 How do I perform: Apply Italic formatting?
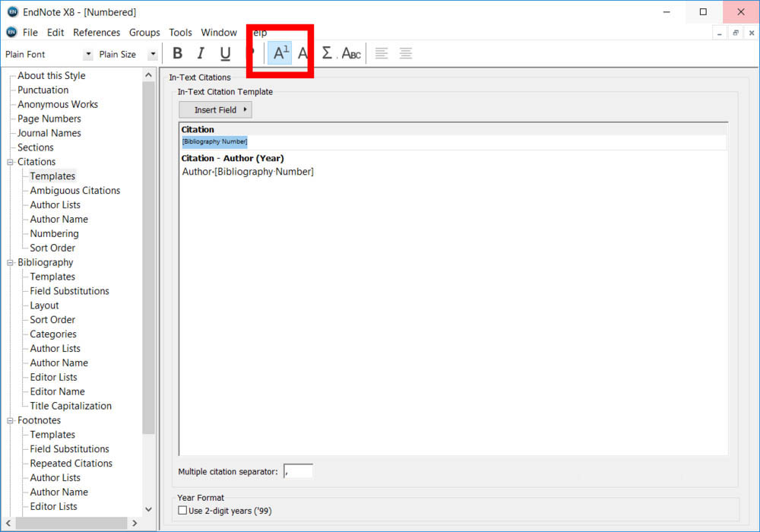click(x=201, y=53)
